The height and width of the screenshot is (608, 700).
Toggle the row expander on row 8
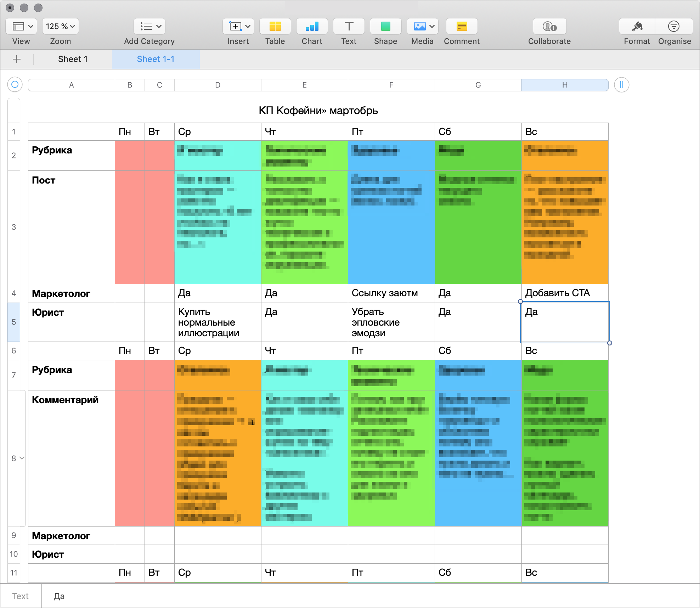21,458
